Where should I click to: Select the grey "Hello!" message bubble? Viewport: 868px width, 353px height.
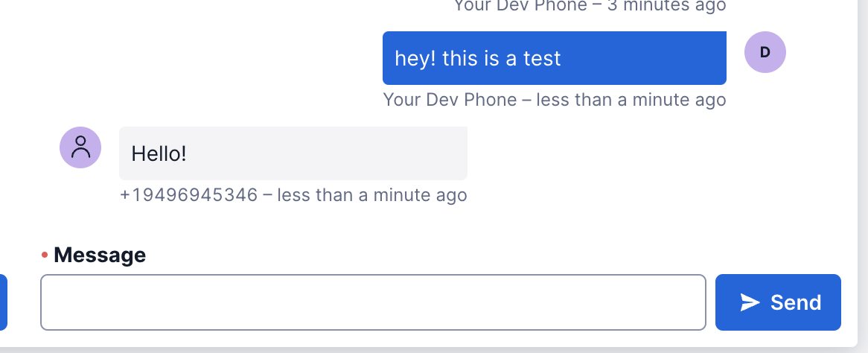pyautogui.click(x=293, y=153)
